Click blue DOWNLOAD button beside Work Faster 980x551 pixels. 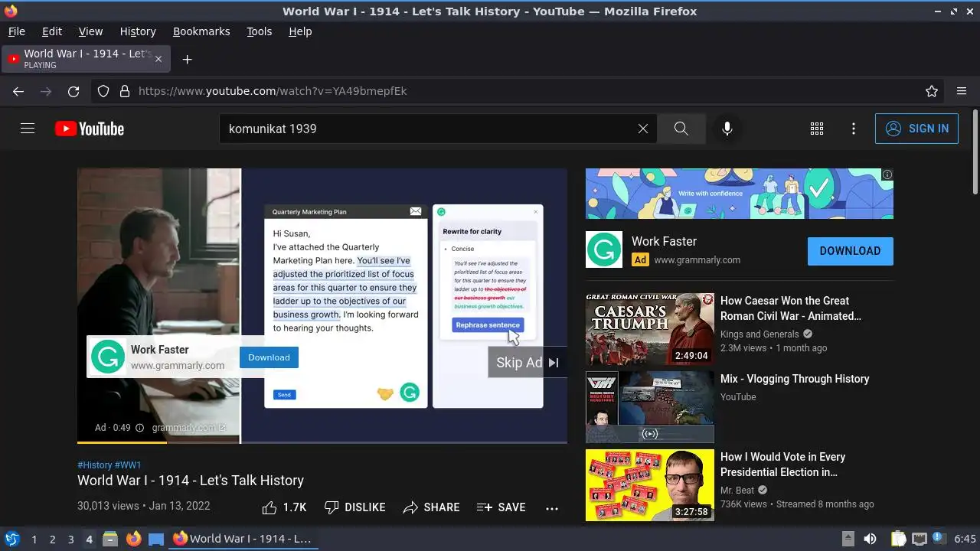pos(850,251)
